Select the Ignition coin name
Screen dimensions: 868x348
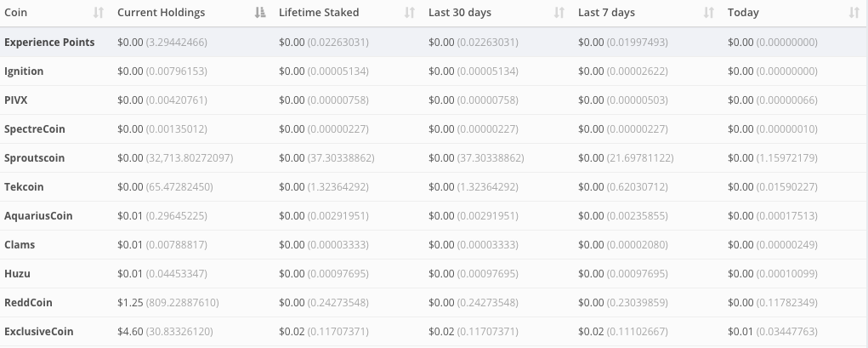pos(24,71)
